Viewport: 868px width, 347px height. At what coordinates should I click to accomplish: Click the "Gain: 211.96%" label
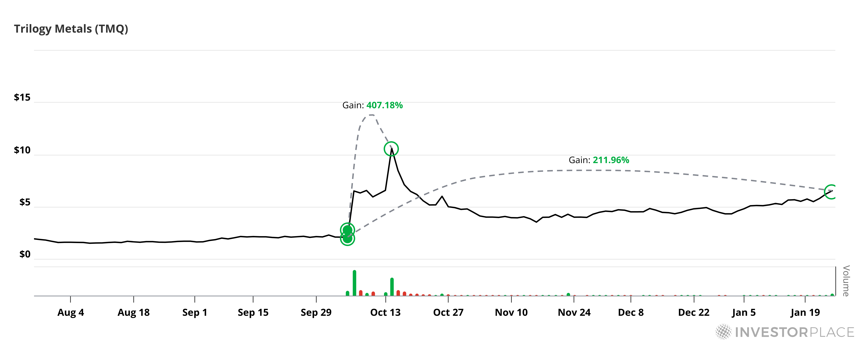click(599, 160)
